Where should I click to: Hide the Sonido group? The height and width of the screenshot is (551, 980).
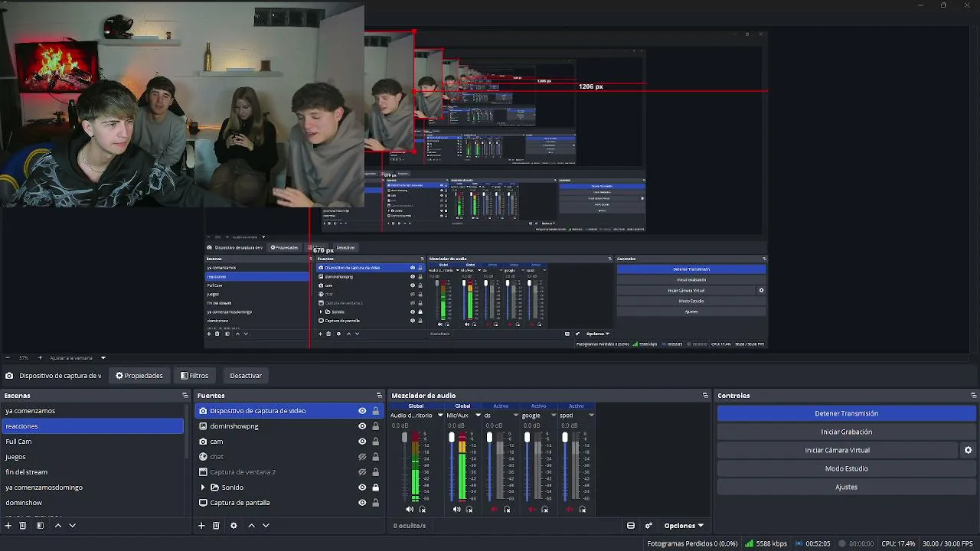362,487
